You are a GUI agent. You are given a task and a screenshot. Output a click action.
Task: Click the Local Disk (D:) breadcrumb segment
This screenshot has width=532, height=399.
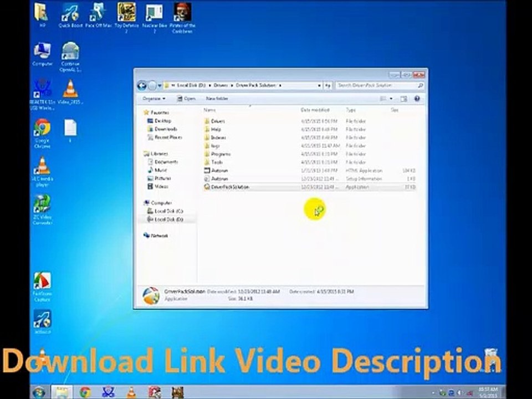point(191,85)
